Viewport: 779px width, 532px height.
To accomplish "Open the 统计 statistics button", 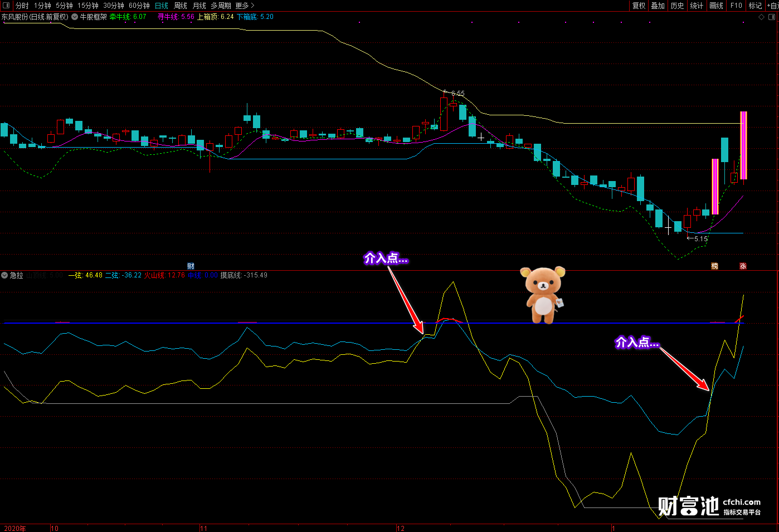I will tap(697, 6).
